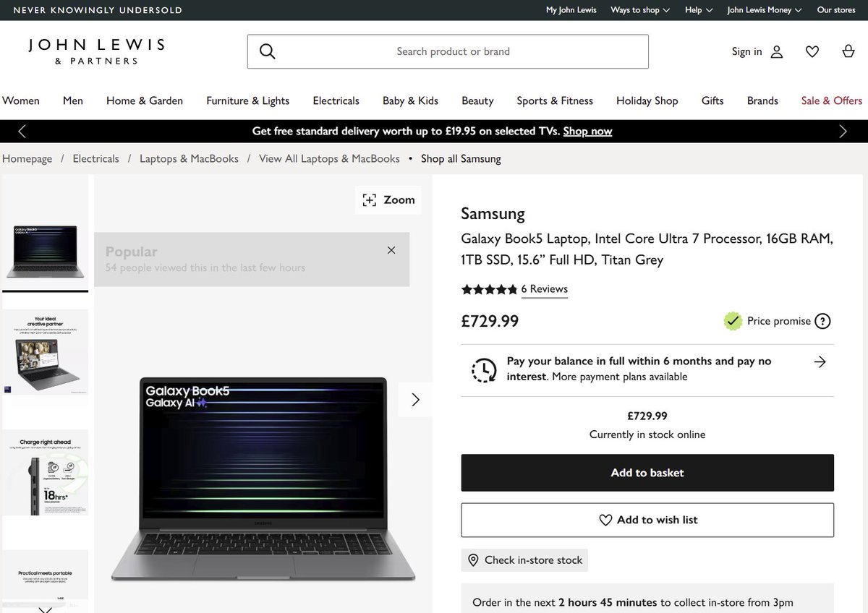Go to Homepage breadcrumb

(27, 158)
